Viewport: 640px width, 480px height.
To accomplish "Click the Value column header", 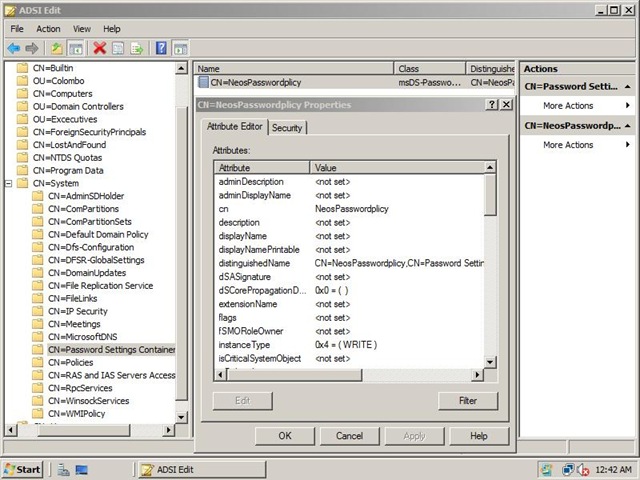I will (x=397, y=168).
